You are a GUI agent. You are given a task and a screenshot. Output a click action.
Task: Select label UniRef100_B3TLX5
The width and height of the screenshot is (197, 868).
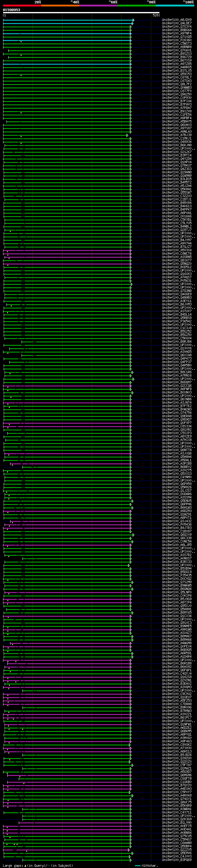[x=177, y=71]
